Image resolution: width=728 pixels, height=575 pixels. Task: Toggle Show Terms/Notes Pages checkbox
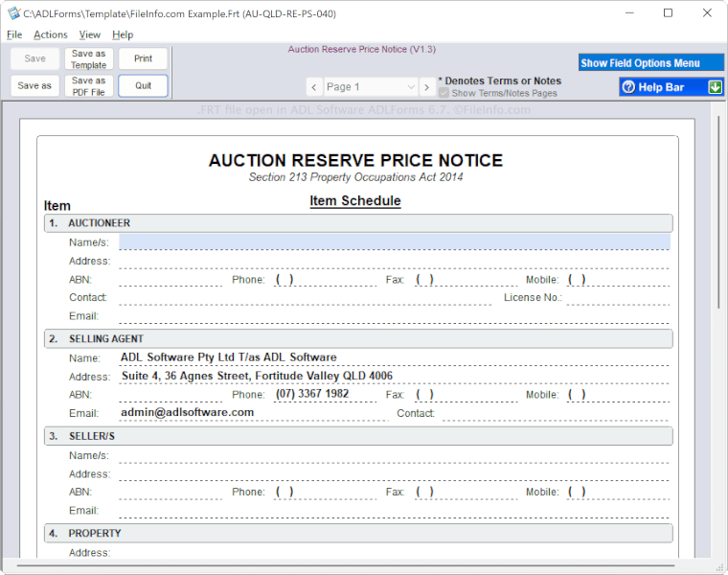[x=444, y=94]
